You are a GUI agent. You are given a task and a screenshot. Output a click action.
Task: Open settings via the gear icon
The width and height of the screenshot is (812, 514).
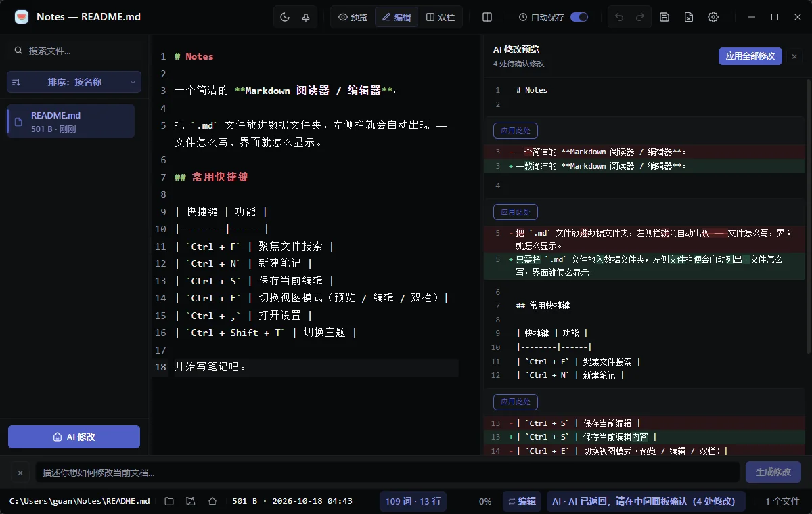click(x=713, y=17)
